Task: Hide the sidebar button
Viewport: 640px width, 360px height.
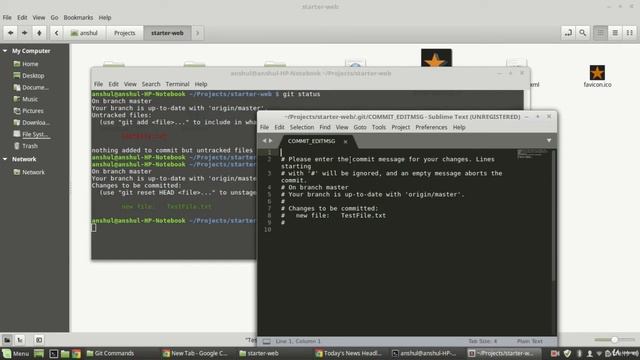Action: 39,340
